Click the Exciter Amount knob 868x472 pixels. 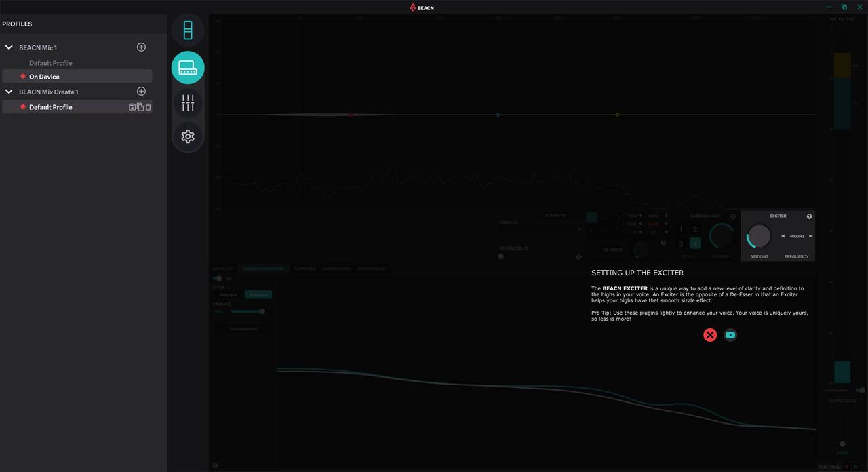click(x=759, y=237)
